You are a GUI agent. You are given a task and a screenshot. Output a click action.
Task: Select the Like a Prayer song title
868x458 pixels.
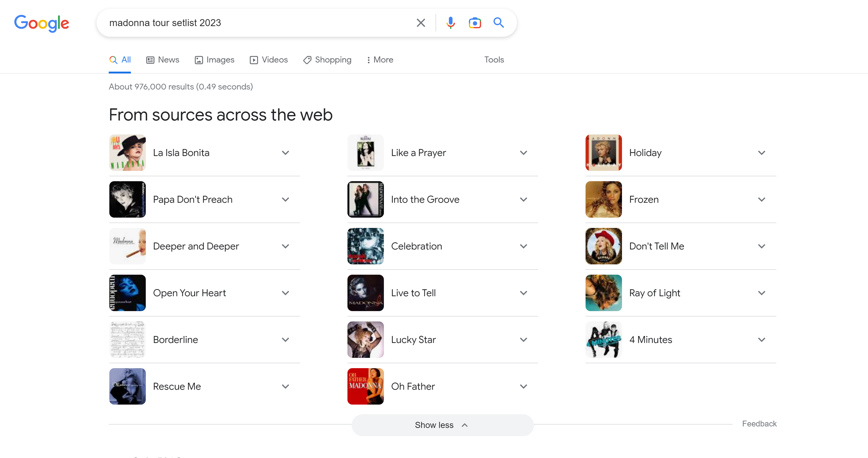coord(419,153)
